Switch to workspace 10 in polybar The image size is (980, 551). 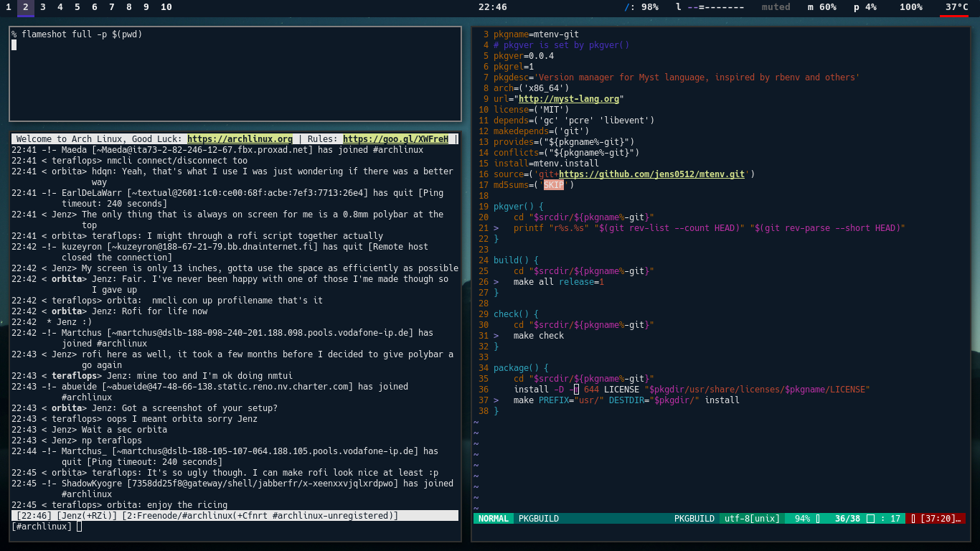coord(166,7)
